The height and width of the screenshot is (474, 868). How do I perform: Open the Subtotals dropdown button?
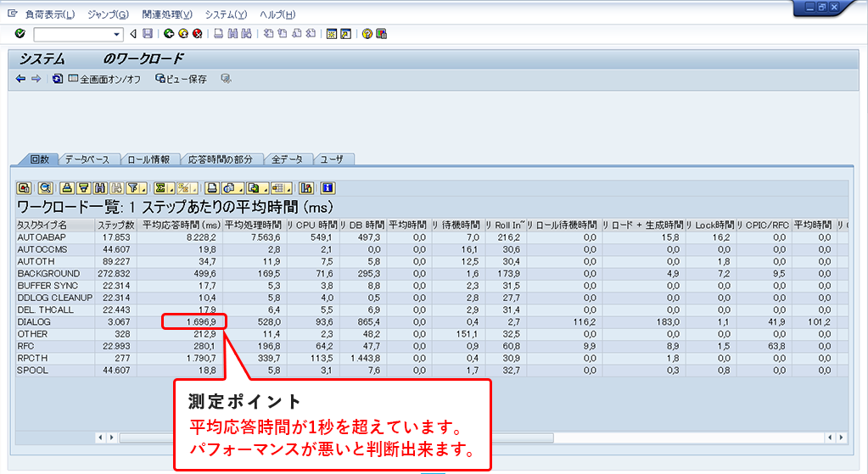click(187, 188)
